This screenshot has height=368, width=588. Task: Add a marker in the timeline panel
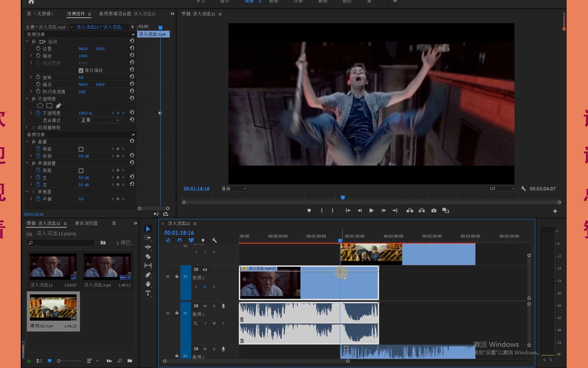click(203, 240)
